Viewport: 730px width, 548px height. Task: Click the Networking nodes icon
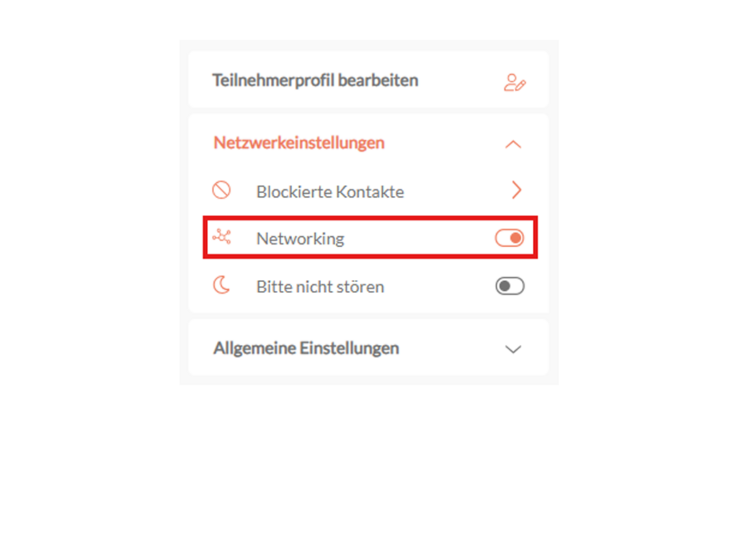pyautogui.click(x=222, y=237)
